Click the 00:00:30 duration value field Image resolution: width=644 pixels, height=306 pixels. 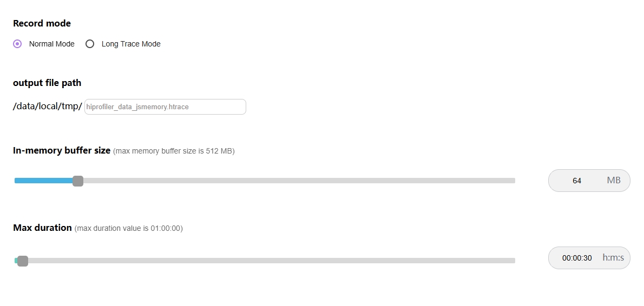577,258
